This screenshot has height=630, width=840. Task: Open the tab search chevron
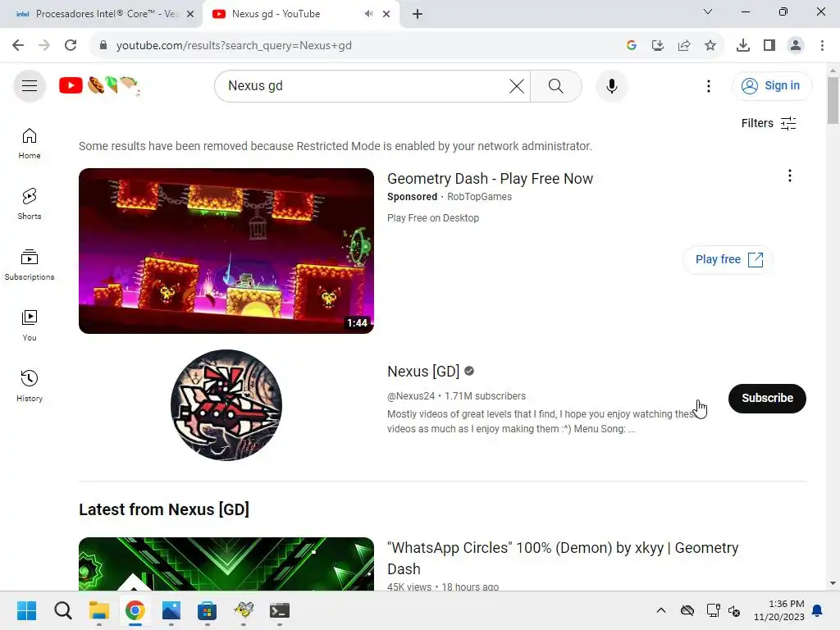(708, 11)
